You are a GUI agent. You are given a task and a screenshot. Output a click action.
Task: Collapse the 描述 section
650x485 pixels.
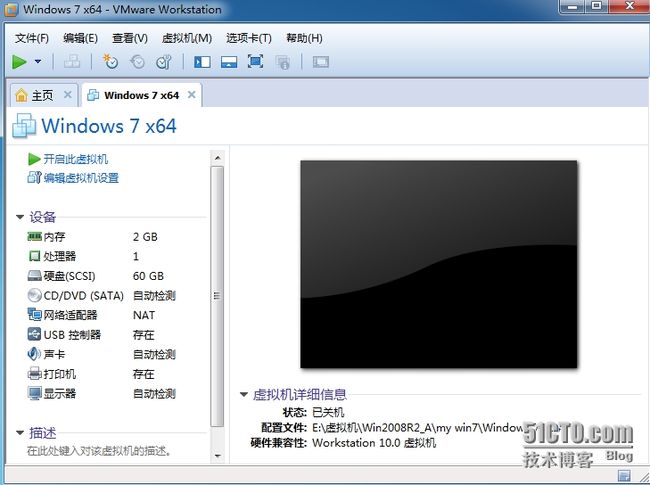tap(20, 433)
